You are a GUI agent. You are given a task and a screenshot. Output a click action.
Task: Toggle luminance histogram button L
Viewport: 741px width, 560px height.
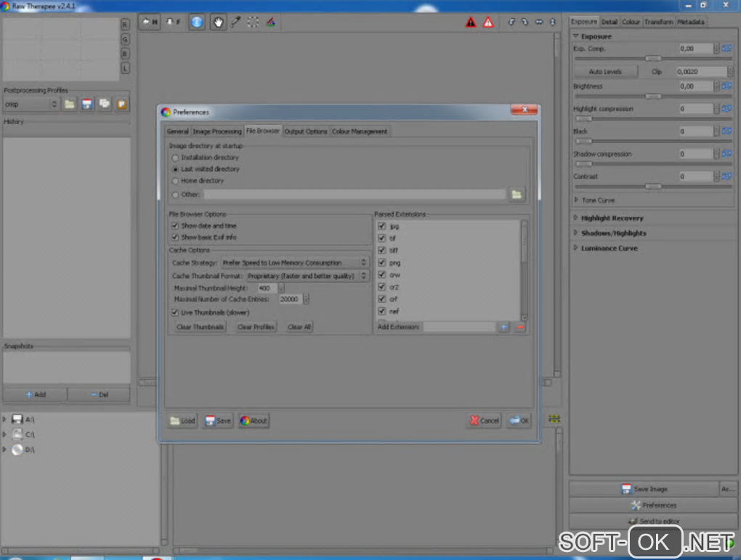tap(125, 68)
